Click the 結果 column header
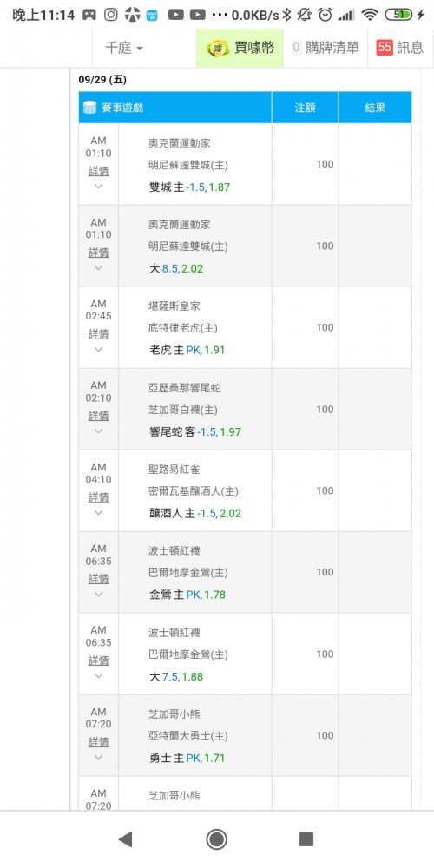434x868 pixels. (x=375, y=108)
